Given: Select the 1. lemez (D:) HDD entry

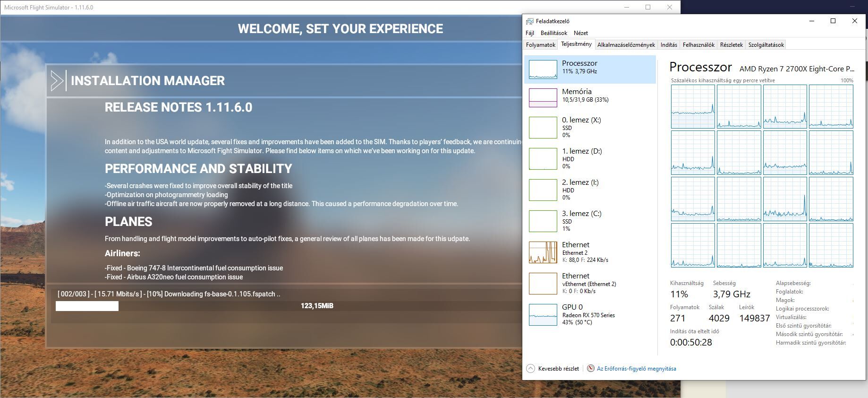Looking at the screenshot, I should click(x=590, y=159).
